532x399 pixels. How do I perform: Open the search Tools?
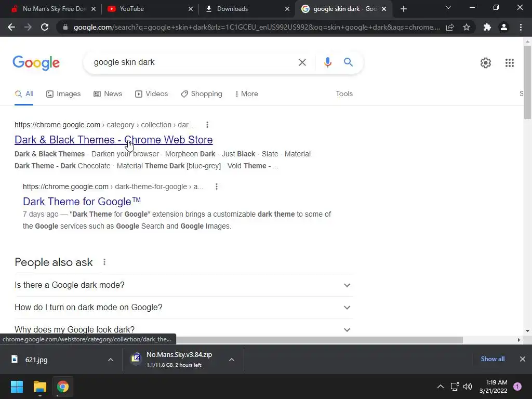(344, 94)
